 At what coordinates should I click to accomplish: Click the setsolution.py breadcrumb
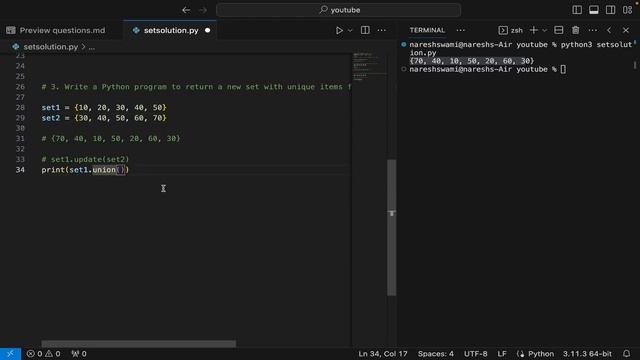51,47
